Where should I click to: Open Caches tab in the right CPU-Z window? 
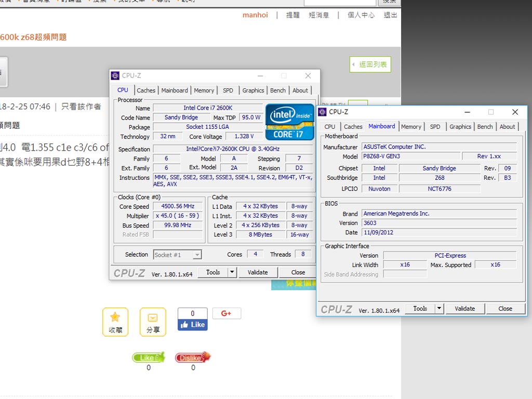353,127
